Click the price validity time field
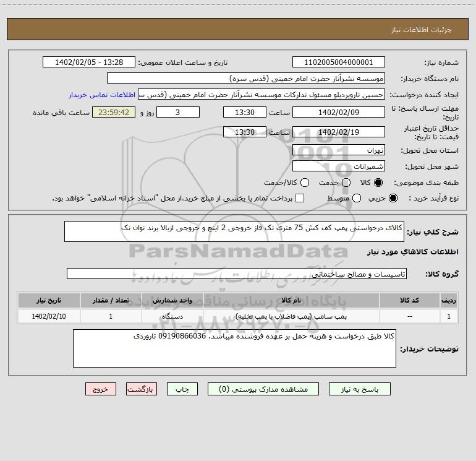This screenshot has width=476, height=461. [x=245, y=132]
